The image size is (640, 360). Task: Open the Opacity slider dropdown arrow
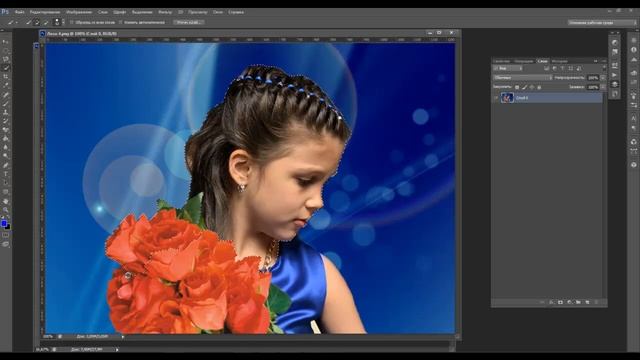coord(603,78)
